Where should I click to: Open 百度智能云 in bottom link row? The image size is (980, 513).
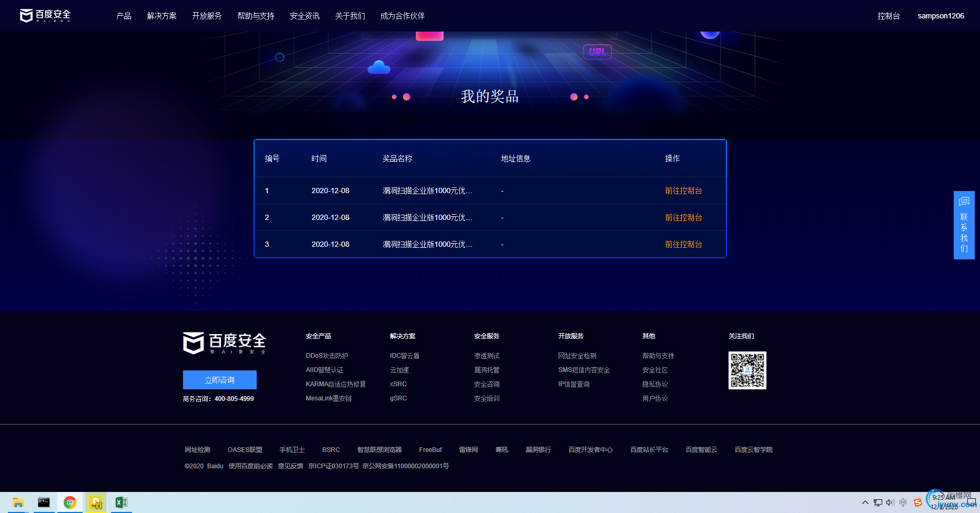(x=701, y=450)
